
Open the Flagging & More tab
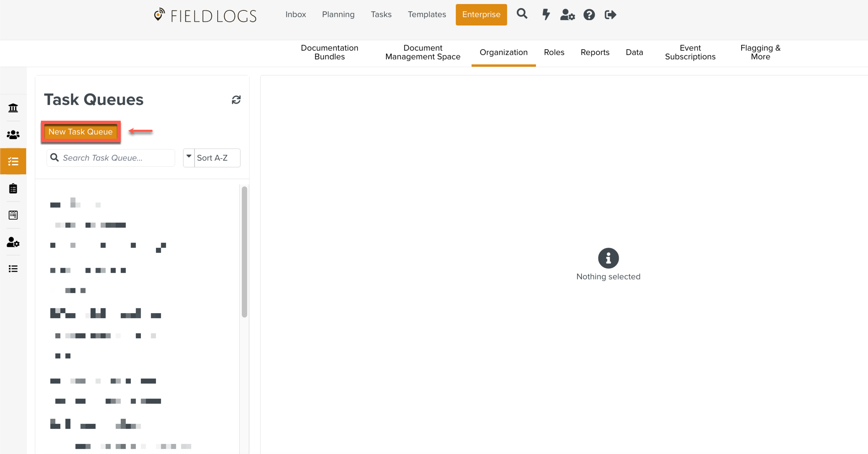pos(760,52)
